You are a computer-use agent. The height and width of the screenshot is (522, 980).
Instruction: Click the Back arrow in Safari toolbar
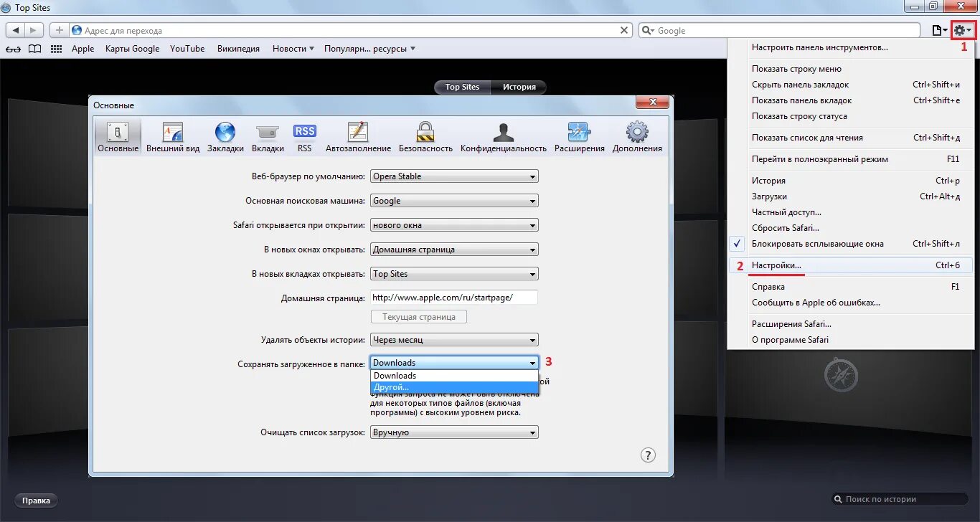tap(17, 30)
